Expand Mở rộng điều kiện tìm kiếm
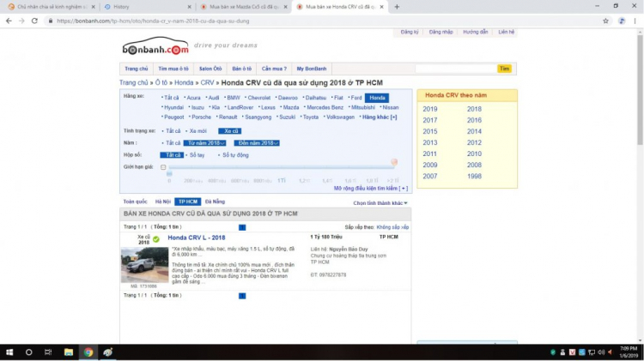This screenshot has width=644, height=361. pyautogui.click(x=370, y=189)
